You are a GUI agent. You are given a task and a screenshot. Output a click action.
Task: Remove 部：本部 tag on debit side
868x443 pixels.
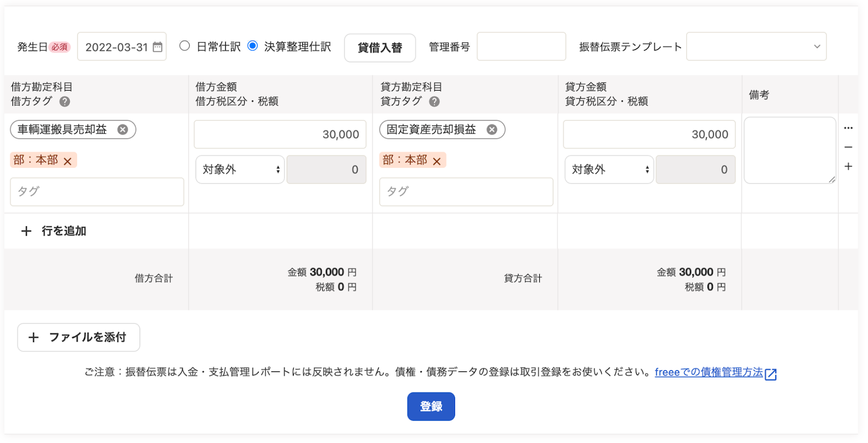[68, 161]
